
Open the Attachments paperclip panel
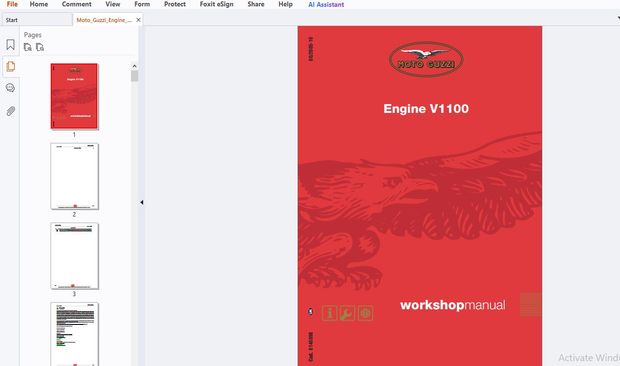11,111
